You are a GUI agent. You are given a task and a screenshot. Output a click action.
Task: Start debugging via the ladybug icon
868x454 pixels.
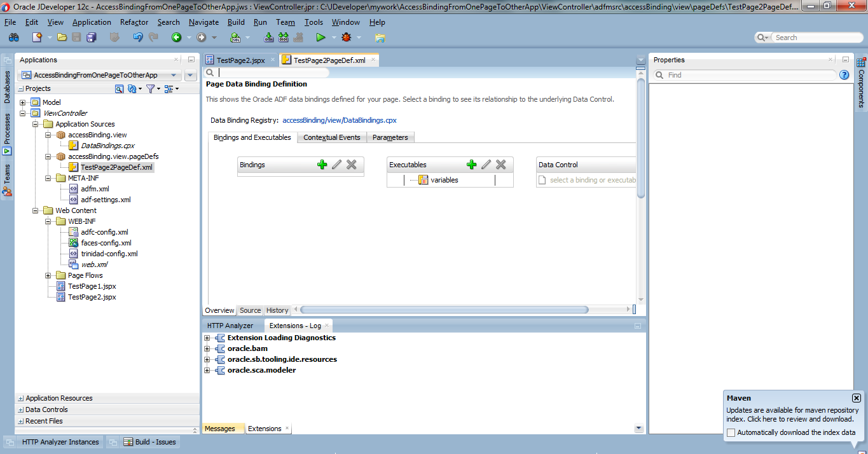(x=346, y=37)
